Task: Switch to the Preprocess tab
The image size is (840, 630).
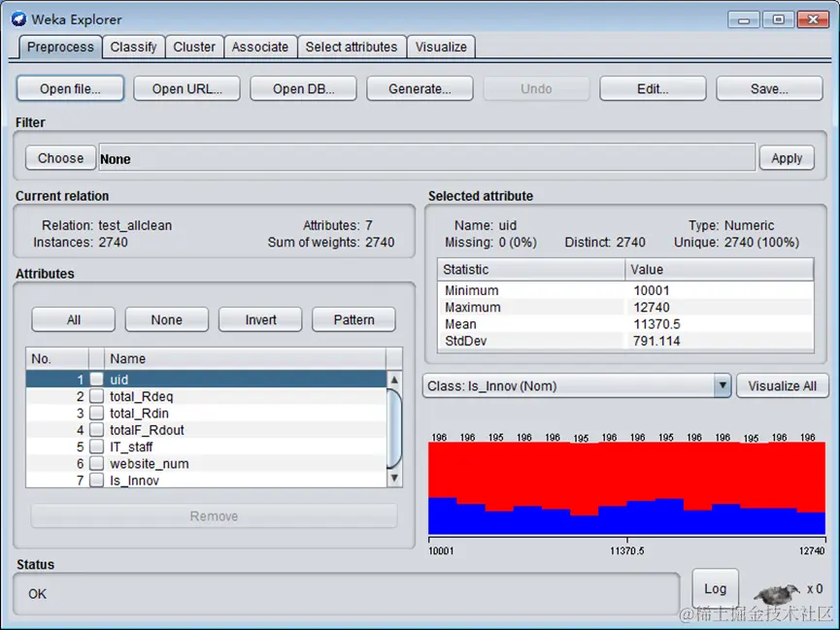Action: click(60, 48)
